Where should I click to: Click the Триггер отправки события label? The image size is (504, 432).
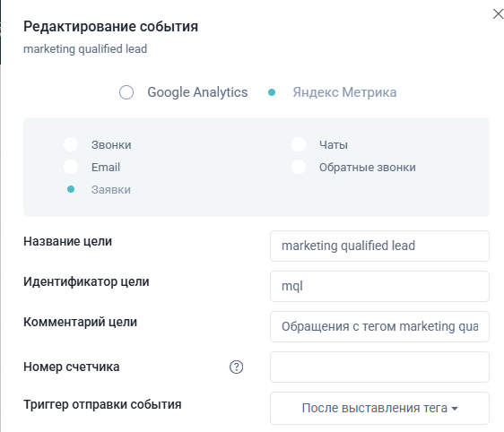(x=102, y=404)
